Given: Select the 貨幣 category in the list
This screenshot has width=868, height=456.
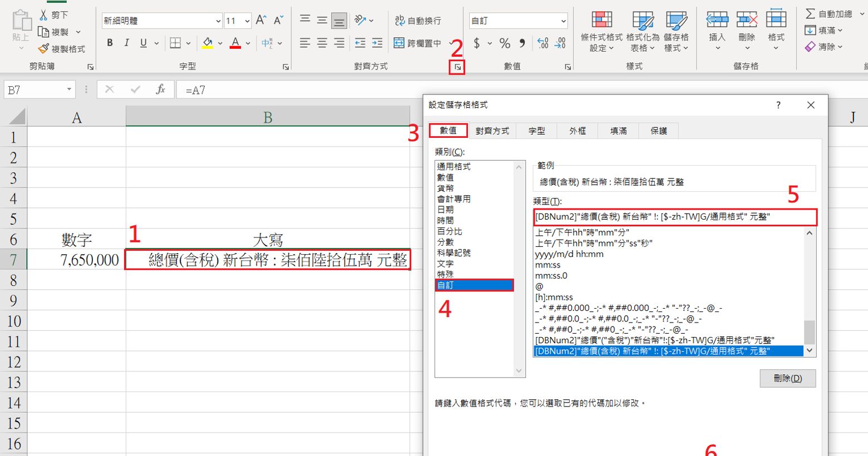Looking at the screenshot, I should click(445, 188).
